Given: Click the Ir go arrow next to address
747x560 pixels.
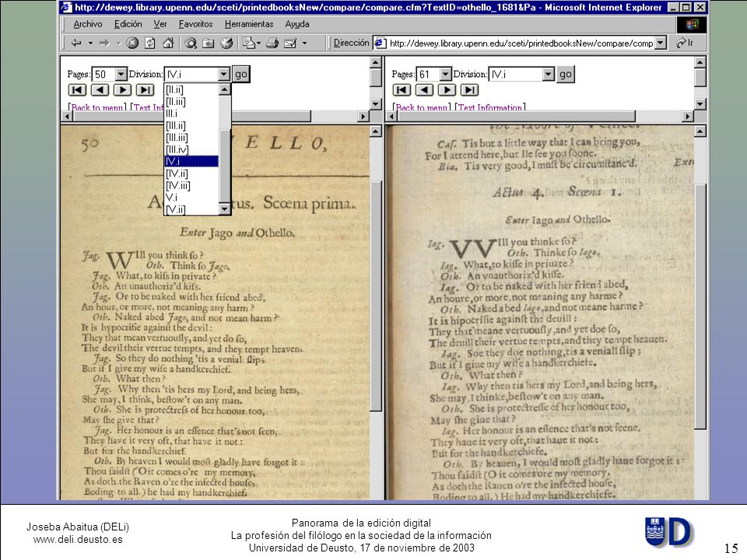Looking at the screenshot, I should click(685, 44).
